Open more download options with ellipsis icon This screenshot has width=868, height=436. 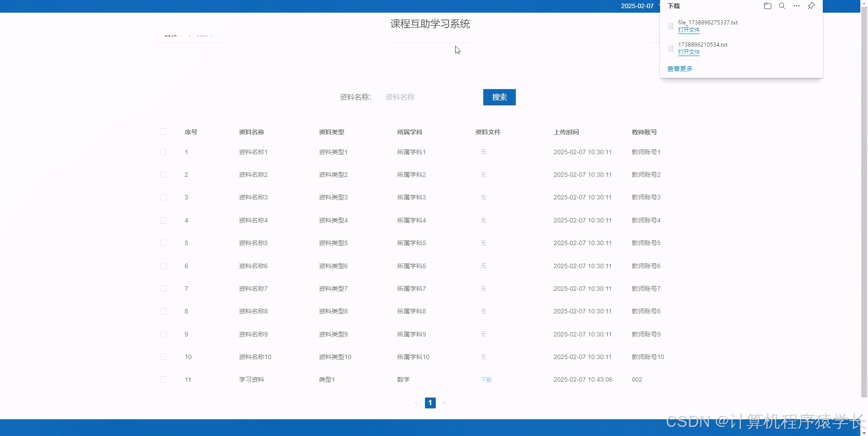(x=796, y=6)
